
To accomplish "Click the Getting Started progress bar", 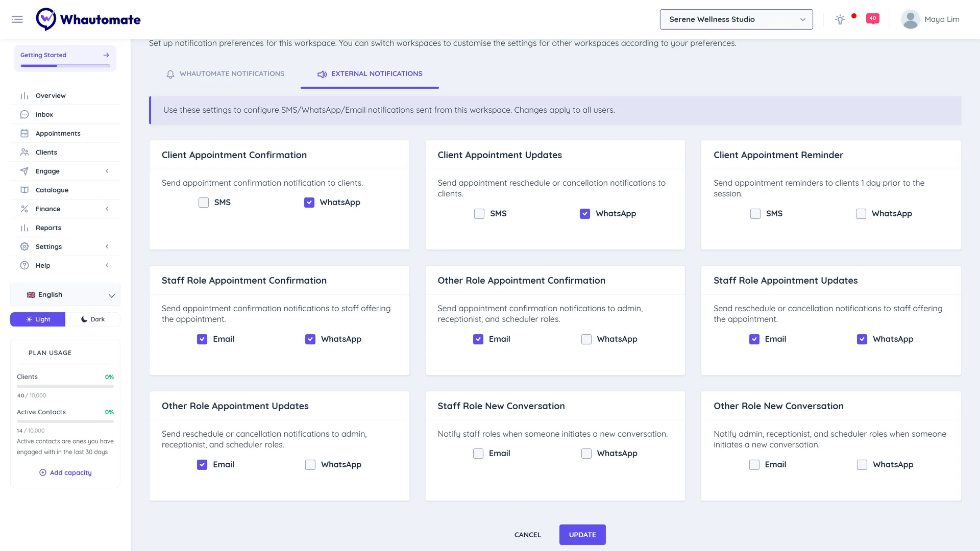I will click(x=65, y=66).
